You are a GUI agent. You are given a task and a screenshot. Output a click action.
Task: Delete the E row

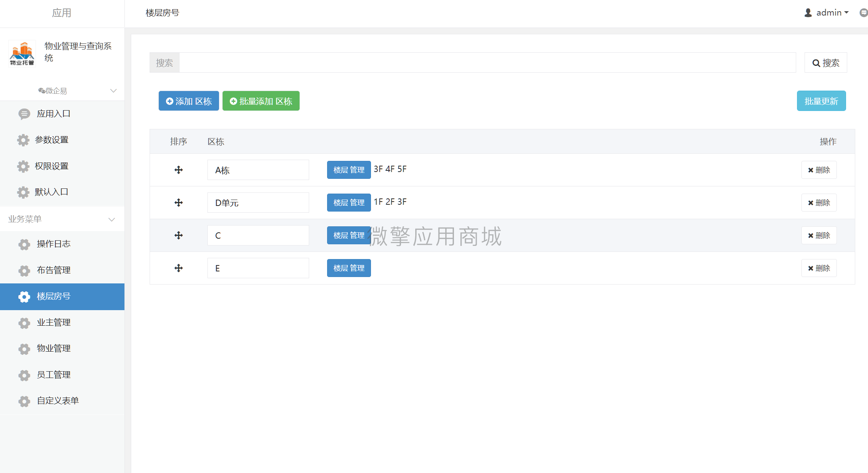click(x=819, y=268)
